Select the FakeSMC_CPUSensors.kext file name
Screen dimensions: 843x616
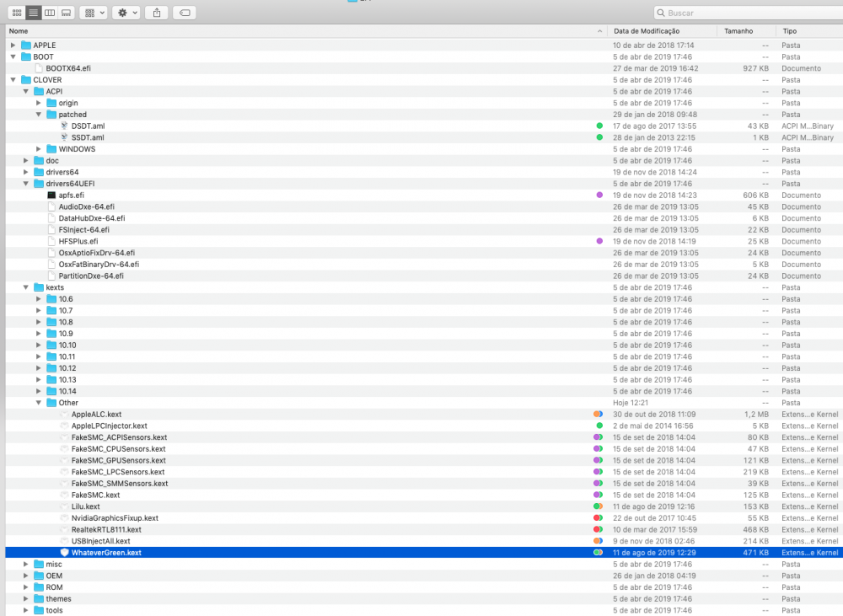(x=119, y=449)
